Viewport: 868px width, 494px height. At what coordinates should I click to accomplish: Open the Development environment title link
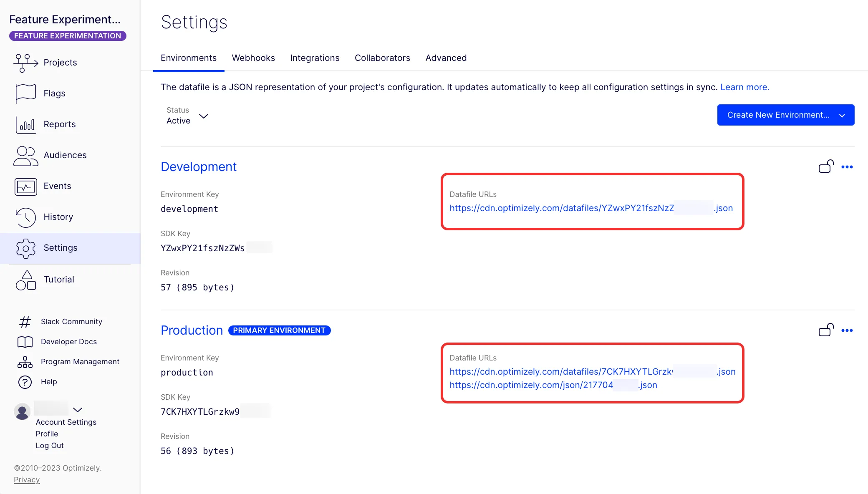(x=199, y=167)
